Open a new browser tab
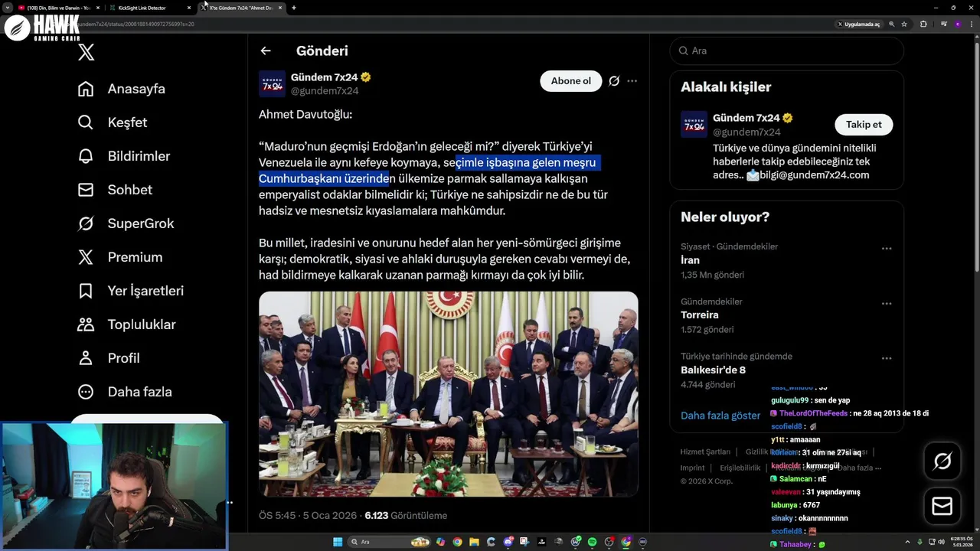 [294, 8]
